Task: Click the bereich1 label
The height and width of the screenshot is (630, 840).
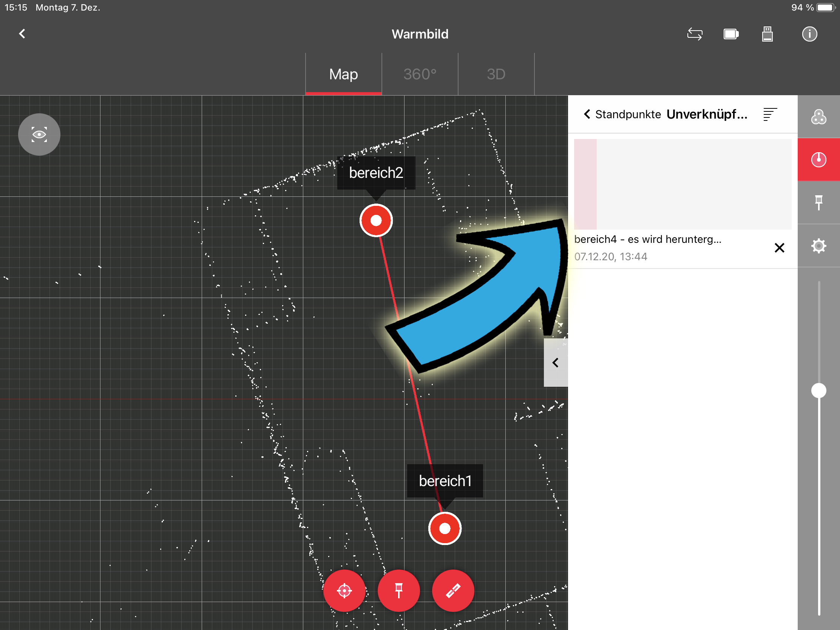Action: [445, 481]
